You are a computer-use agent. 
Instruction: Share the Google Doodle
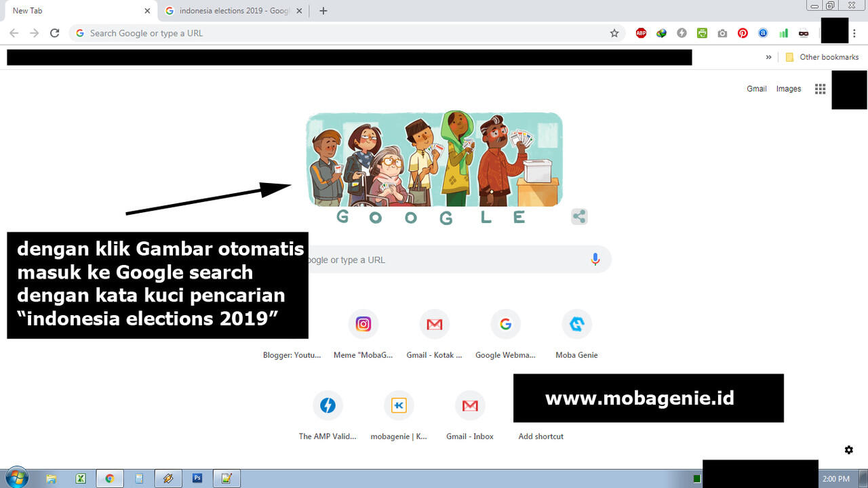(x=579, y=217)
